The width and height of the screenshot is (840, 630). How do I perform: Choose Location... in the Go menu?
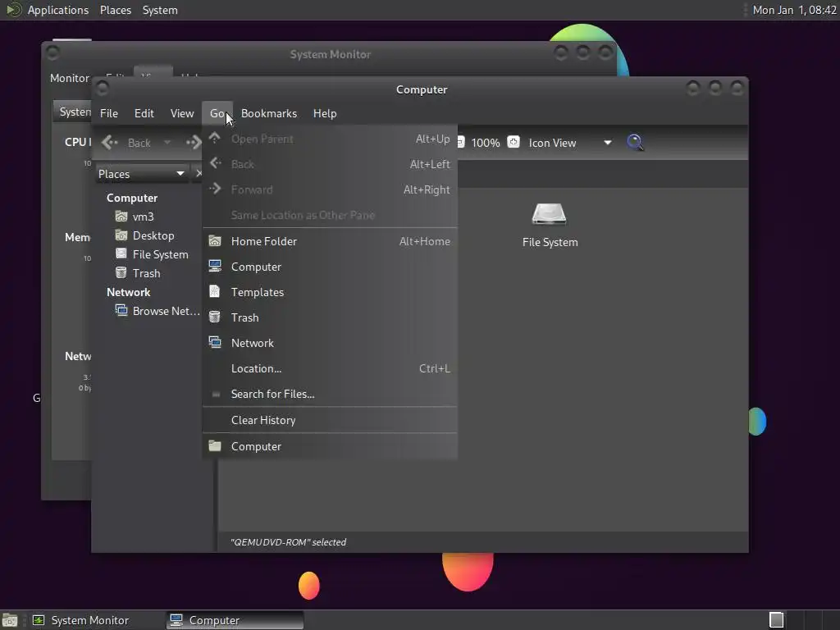tap(330, 368)
